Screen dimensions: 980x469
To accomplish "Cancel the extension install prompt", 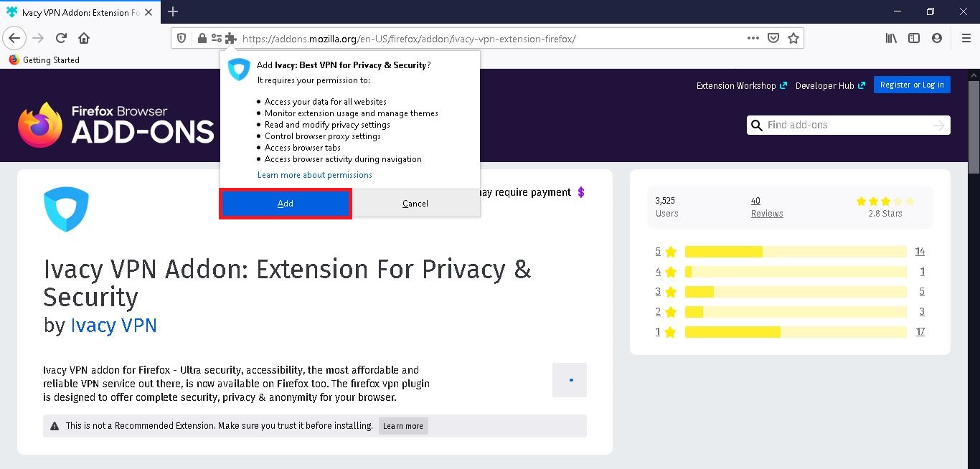I will pos(415,204).
